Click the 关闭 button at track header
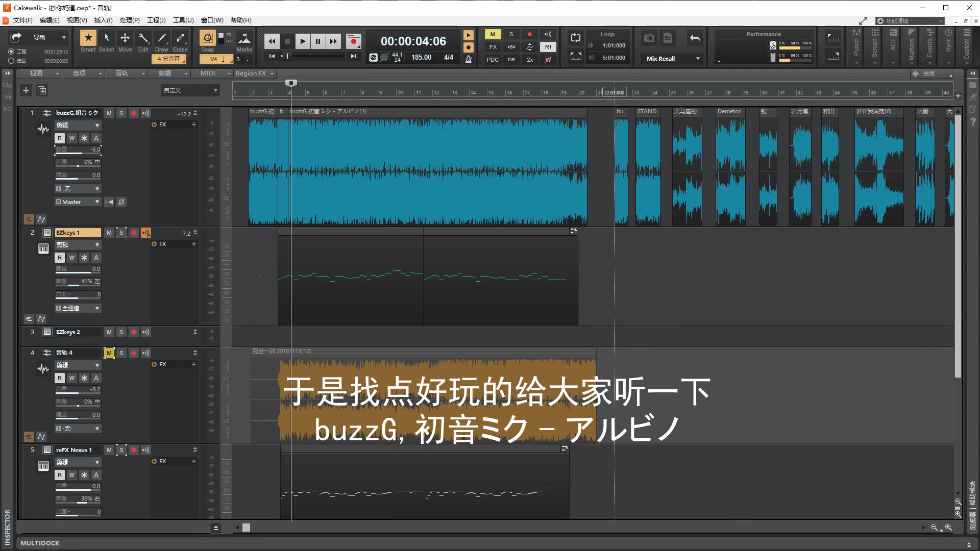Viewport: 980px width, 551px height. point(928,73)
